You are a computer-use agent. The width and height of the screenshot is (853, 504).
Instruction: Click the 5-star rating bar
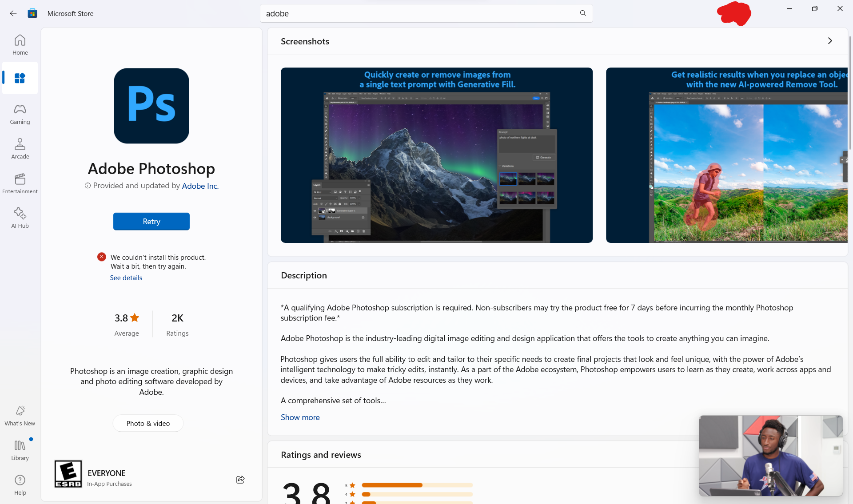tap(417, 485)
